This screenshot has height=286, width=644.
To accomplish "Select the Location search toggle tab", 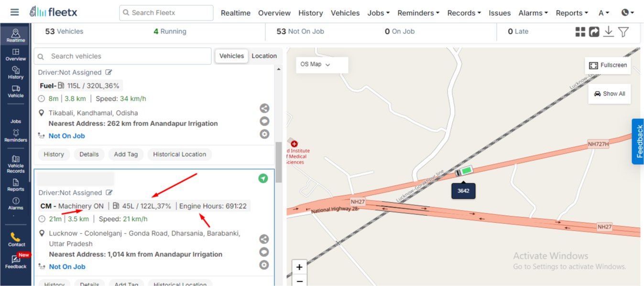I will pyautogui.click(x=264, y=56).
